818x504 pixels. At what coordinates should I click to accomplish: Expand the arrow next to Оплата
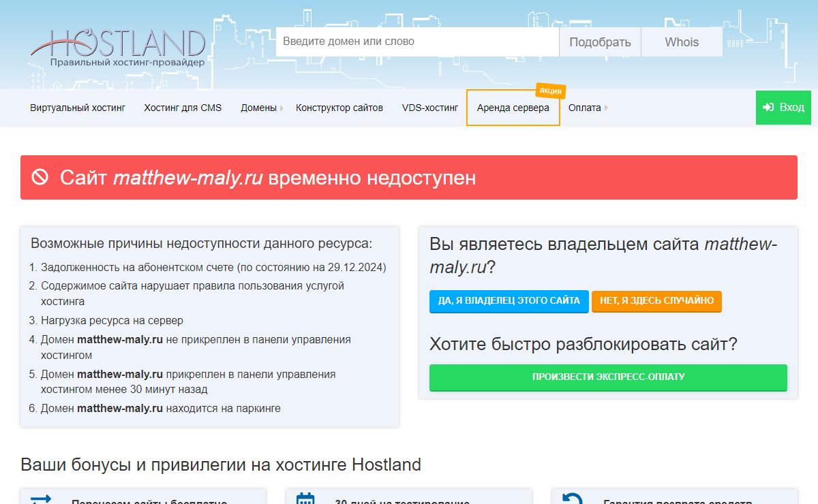tap(606, 108)
